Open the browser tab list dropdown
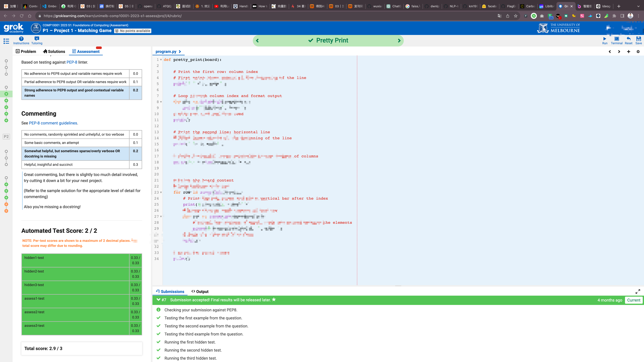Screen dimensions: 644x362 (x=638, y=6)
